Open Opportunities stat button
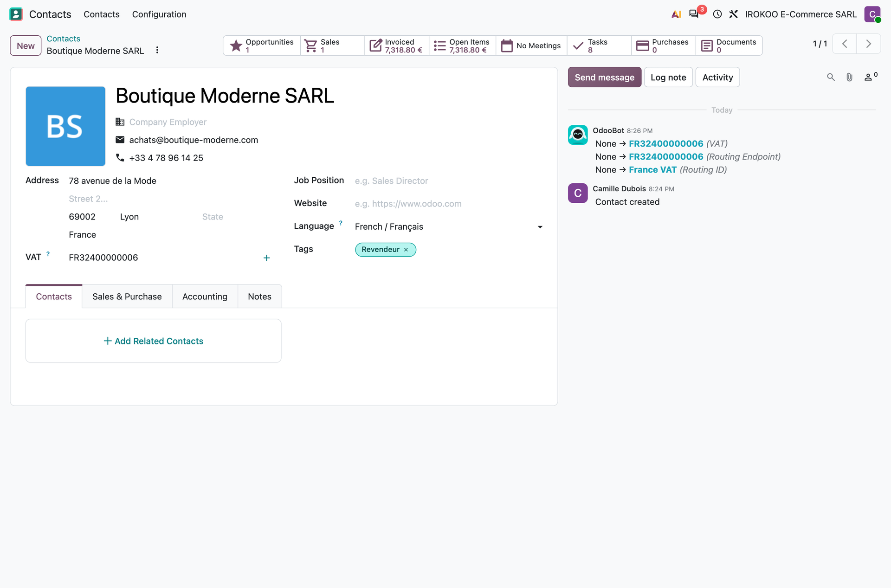Viewport: 891px width, 588px height. click(x=262, y=45)
